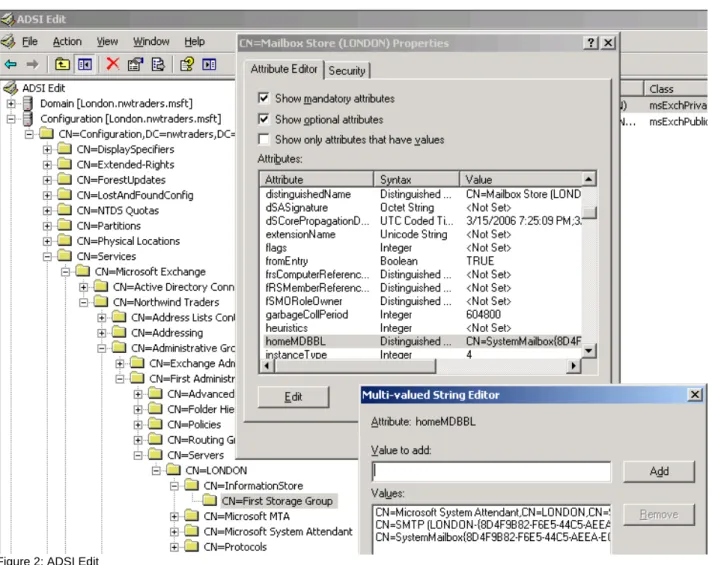Close the Multi-valued String Editor dialog
The height and width of the screenshot is (565, 712).
click(x=695, y=394)
